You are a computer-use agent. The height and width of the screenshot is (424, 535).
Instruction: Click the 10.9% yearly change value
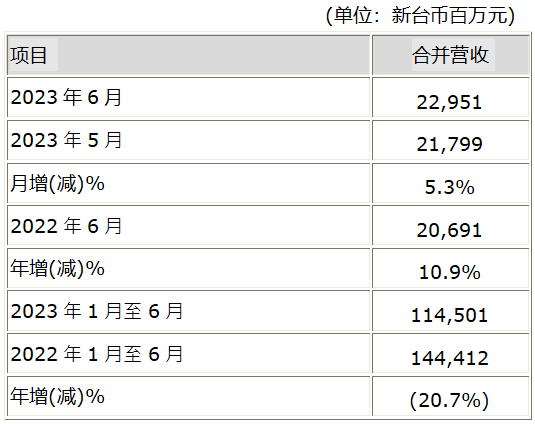[x=450, y=273]
